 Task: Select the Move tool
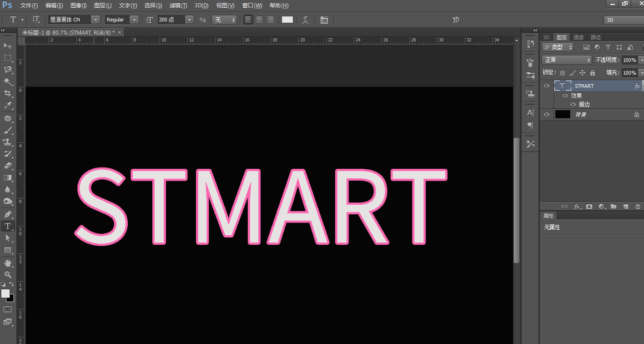8,46
